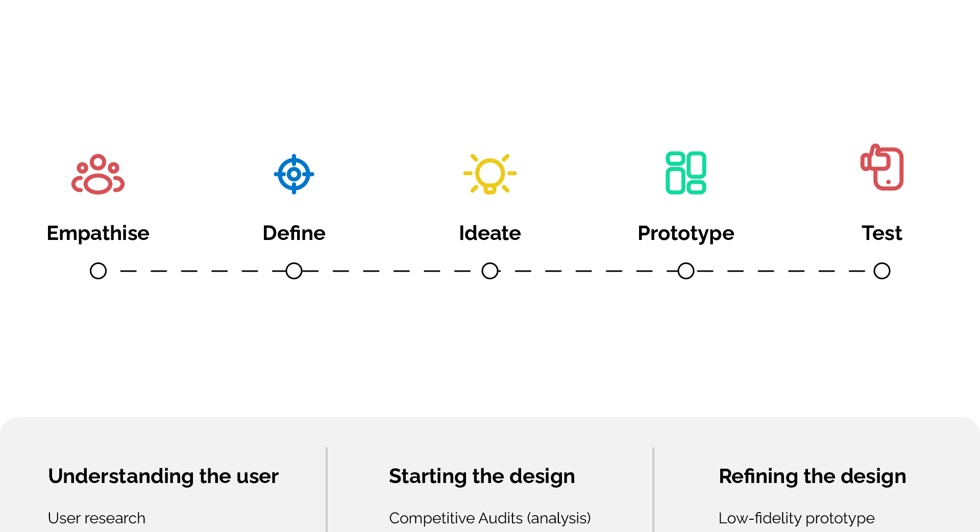Select the Prototype stage label

tap(686, 233)
